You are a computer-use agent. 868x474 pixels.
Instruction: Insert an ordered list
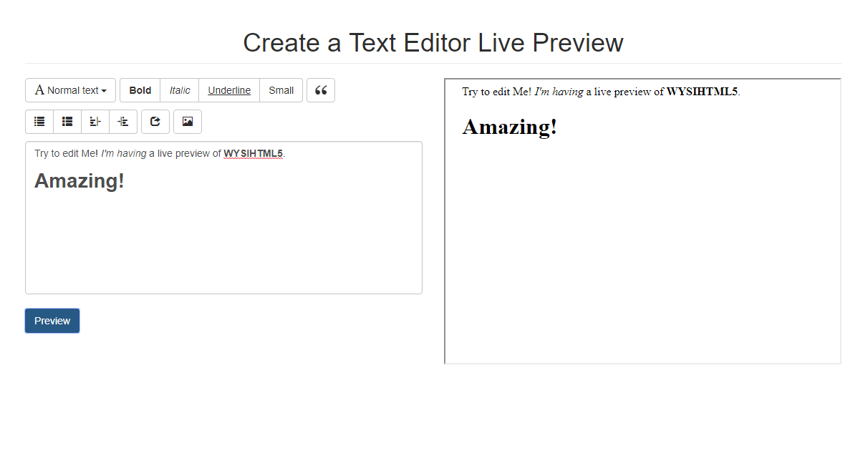tap(67, 122)
